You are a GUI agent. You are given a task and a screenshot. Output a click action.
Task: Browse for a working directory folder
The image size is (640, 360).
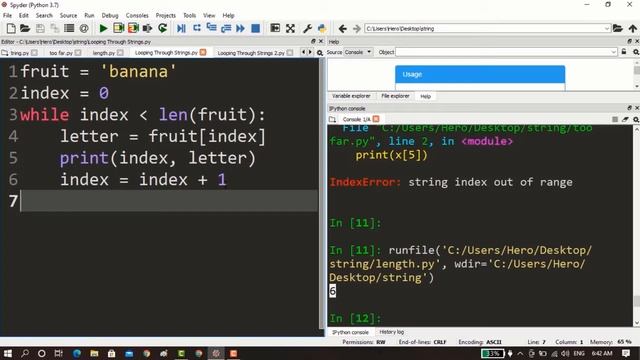618,28
